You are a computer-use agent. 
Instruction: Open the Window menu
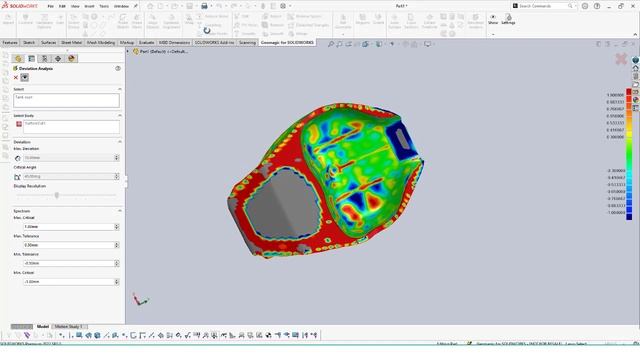(121, 6)
